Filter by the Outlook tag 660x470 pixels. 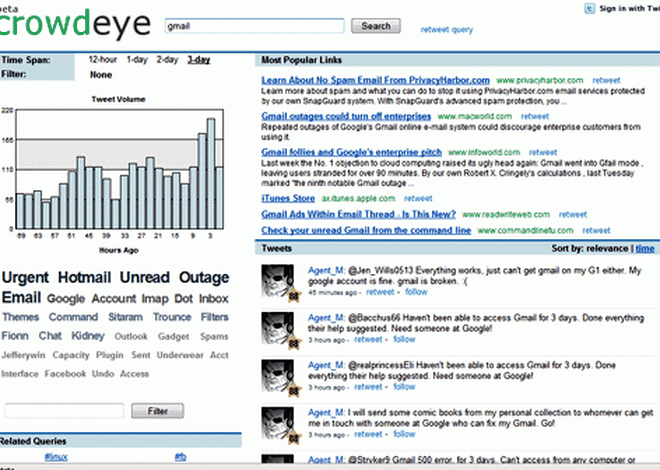click(131, 337)
